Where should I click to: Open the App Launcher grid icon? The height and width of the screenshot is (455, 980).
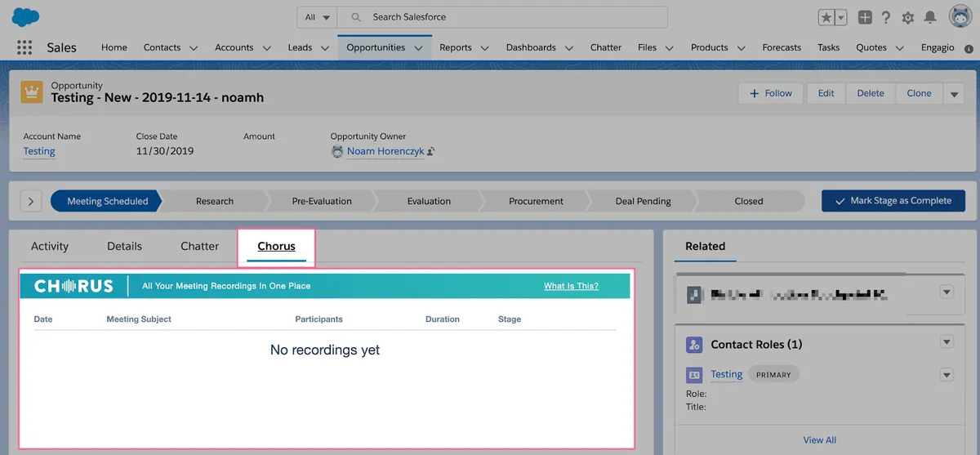(24, 47)
